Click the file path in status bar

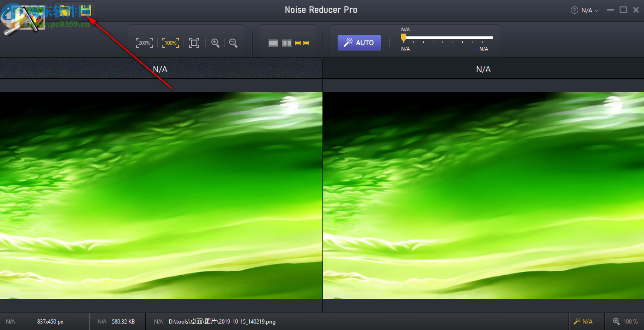(x=222, y=322)
